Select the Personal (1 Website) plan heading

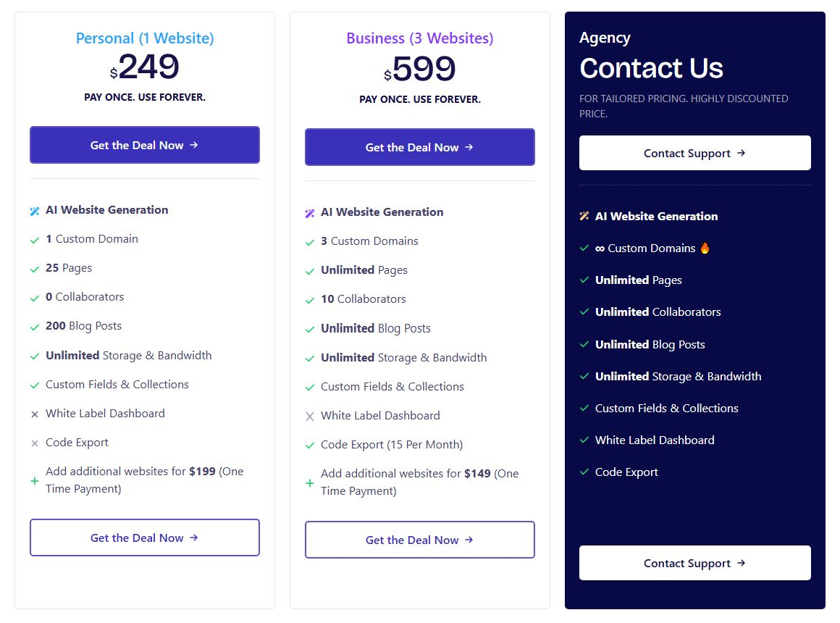[x=145, y=38]
